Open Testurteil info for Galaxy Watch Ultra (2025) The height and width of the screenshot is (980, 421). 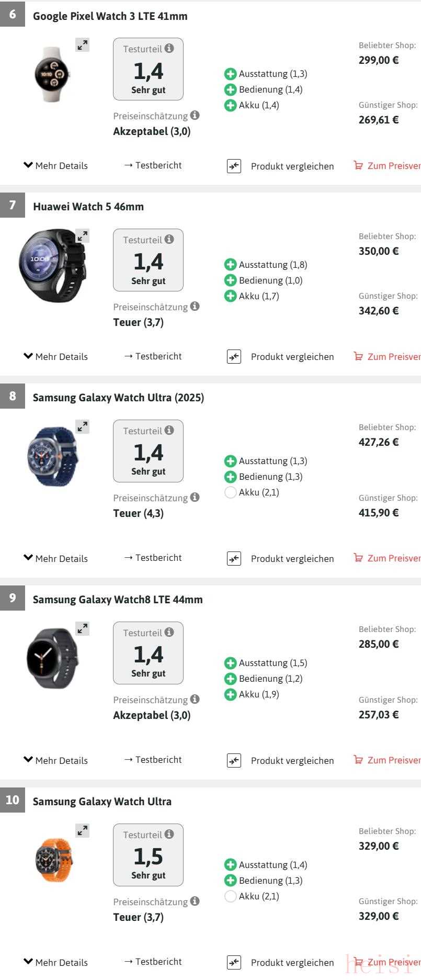[x=169, y=430]
